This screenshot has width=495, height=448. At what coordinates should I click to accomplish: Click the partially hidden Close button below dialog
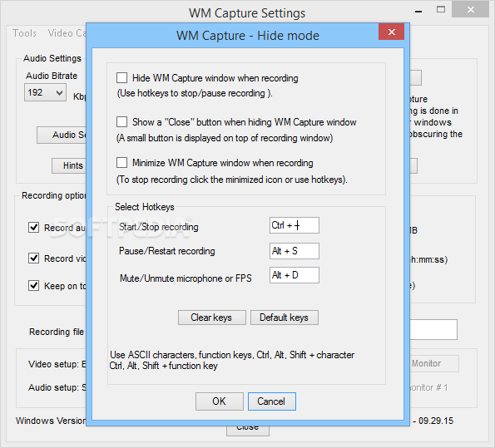248,431
